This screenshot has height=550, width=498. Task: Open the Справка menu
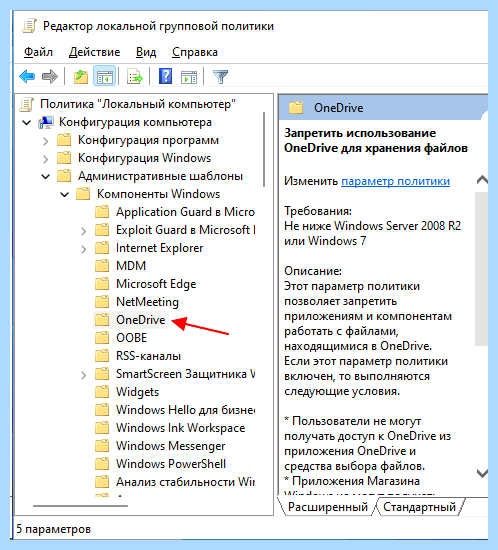point(195,52)
